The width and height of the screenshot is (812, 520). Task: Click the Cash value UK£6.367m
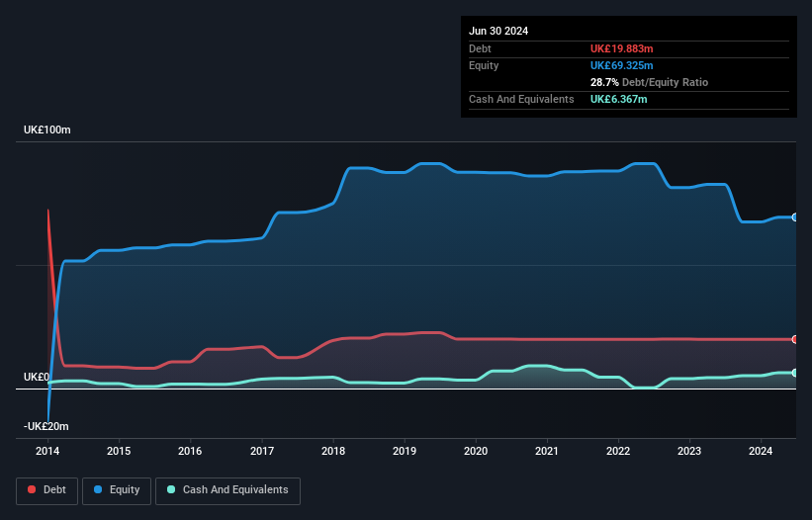[x=618, y=99]
